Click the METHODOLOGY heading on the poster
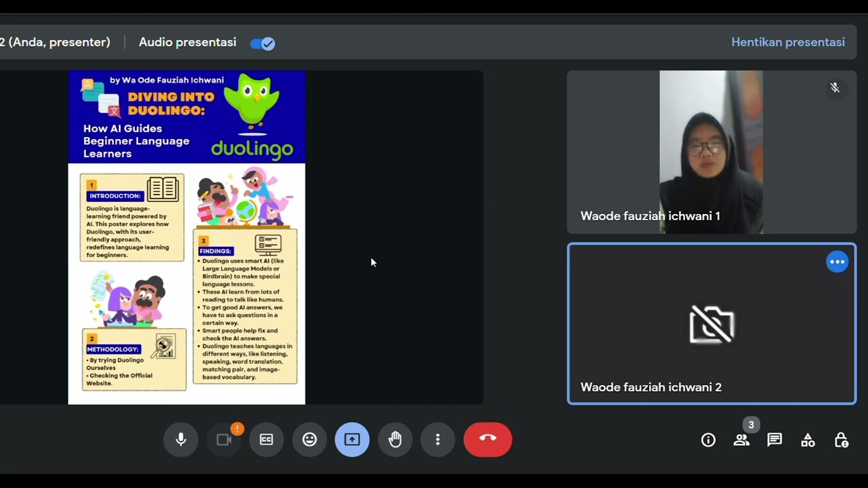 coord(113,349)
